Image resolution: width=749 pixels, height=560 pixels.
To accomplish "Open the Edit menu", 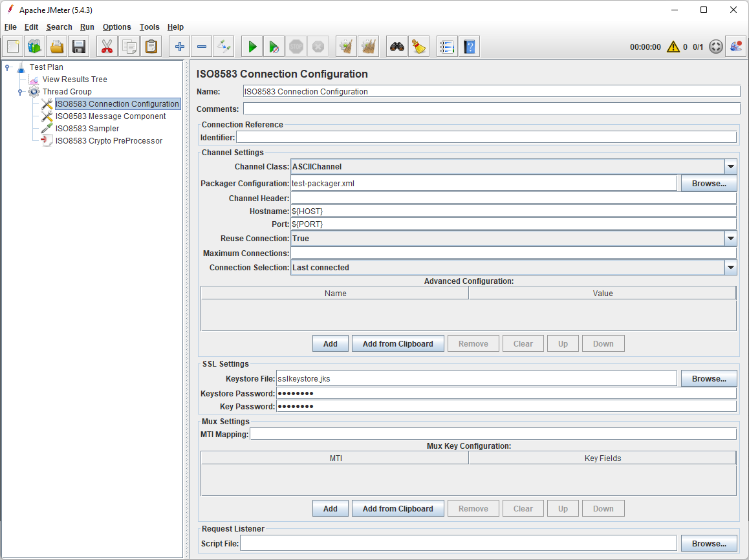I will (x=31, y=27).
